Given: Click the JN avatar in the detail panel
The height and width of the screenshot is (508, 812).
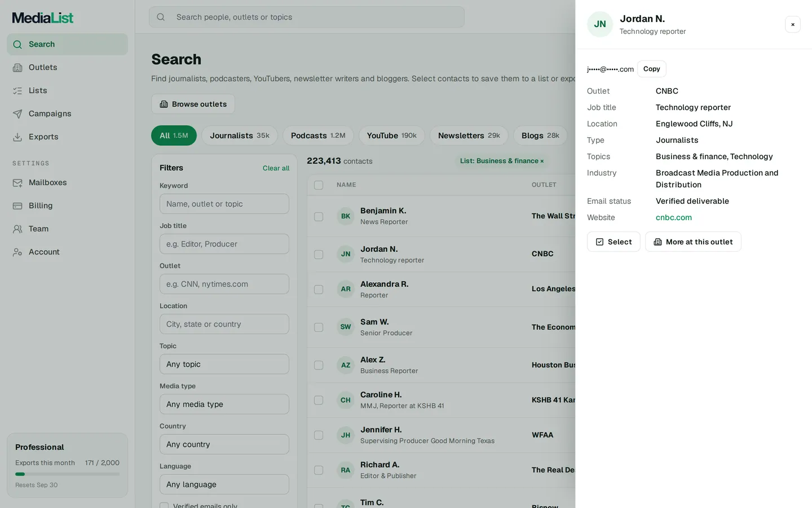Looking at the screenshot, I should (600, 24).
